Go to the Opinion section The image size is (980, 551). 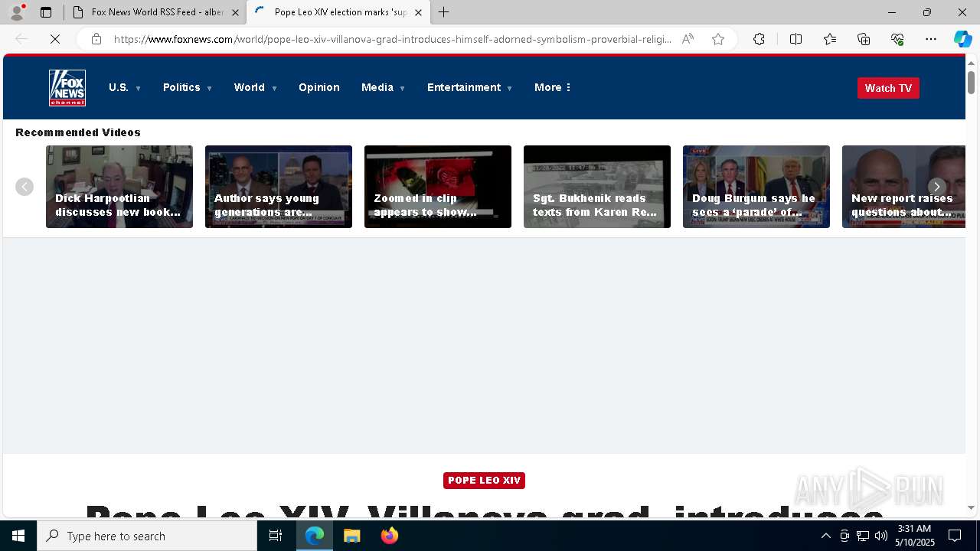tap(319, 87)
